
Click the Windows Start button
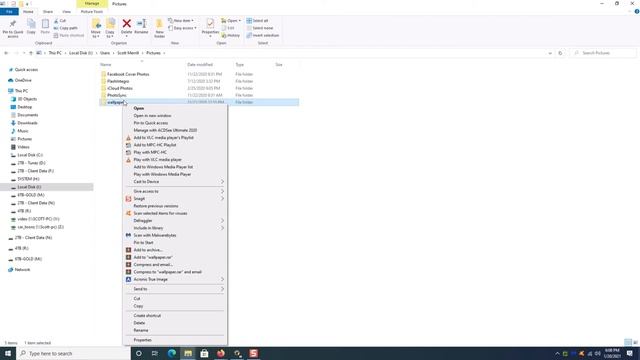tap(8, 353)
